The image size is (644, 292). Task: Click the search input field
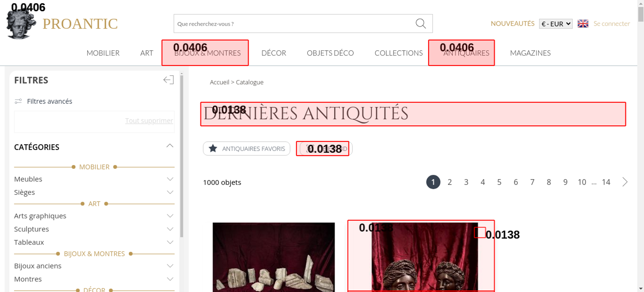293,23
